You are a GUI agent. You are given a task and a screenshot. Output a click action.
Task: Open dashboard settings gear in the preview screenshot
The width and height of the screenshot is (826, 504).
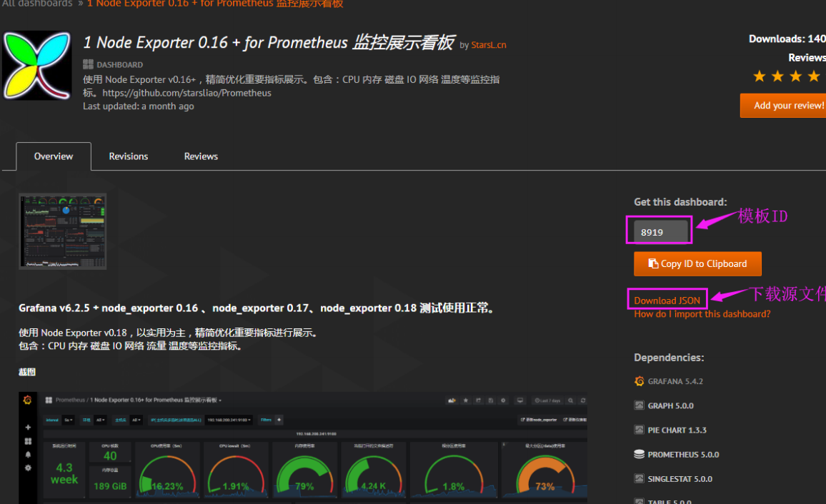504,400
